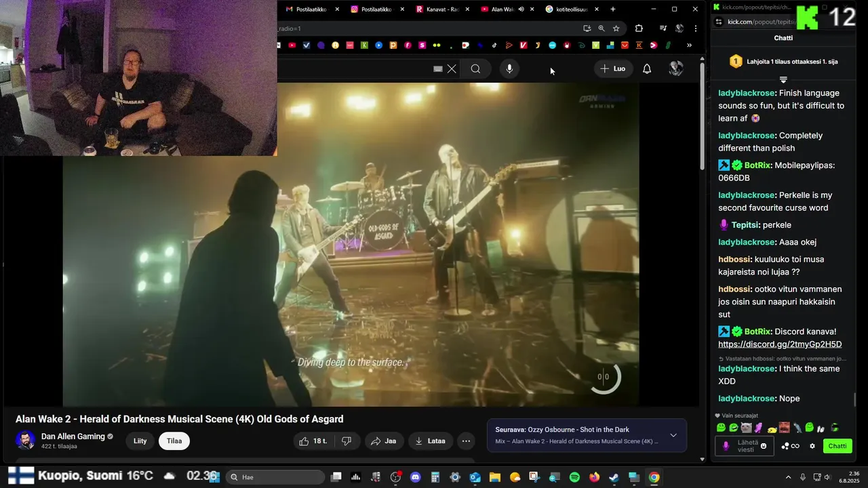Click the Lahjoita 1 tilaus leaderboard banner
The width and height of the screenshot is (868, 488).
tap(783, 62)
